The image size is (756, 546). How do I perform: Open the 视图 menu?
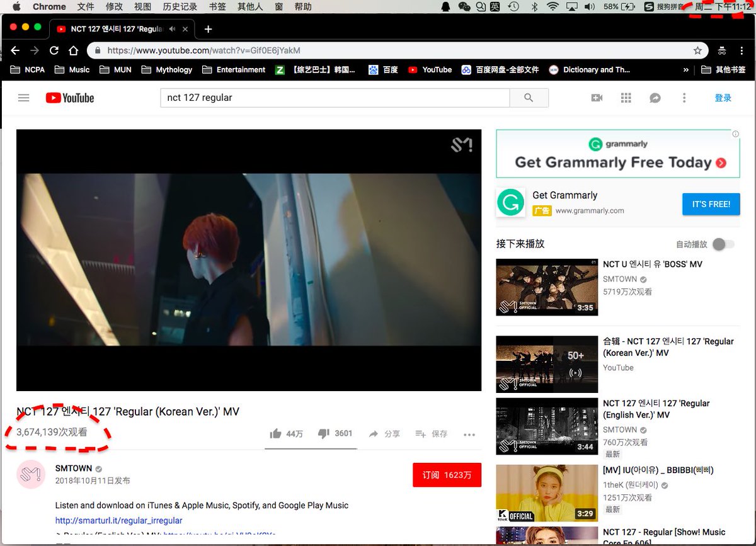click(x=143, y=7)
